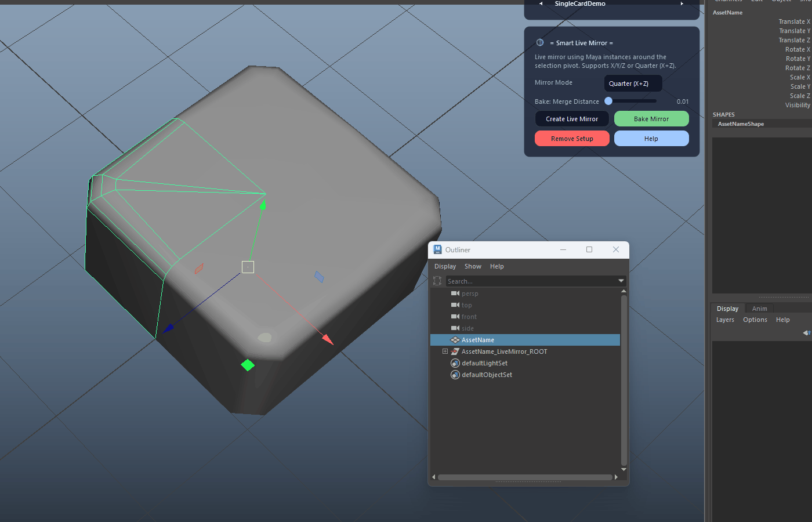Click the defaultLightSet set icon
This screenshot has width=812, height=522.
pyautogui.click(x=455, y=363)
